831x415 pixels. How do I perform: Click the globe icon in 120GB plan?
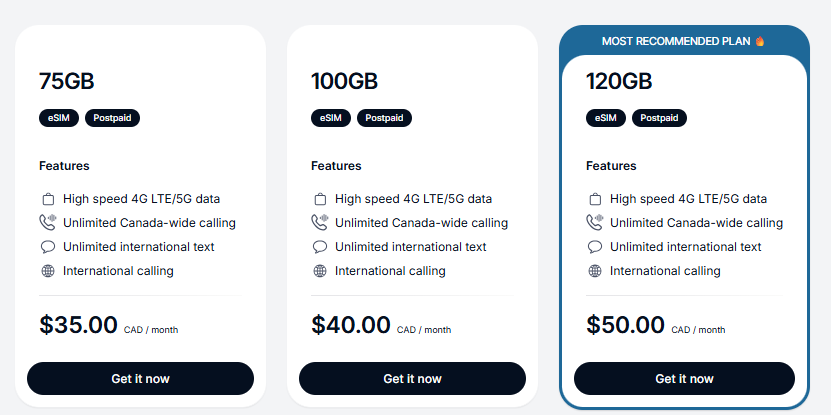(x=595, y=271)
